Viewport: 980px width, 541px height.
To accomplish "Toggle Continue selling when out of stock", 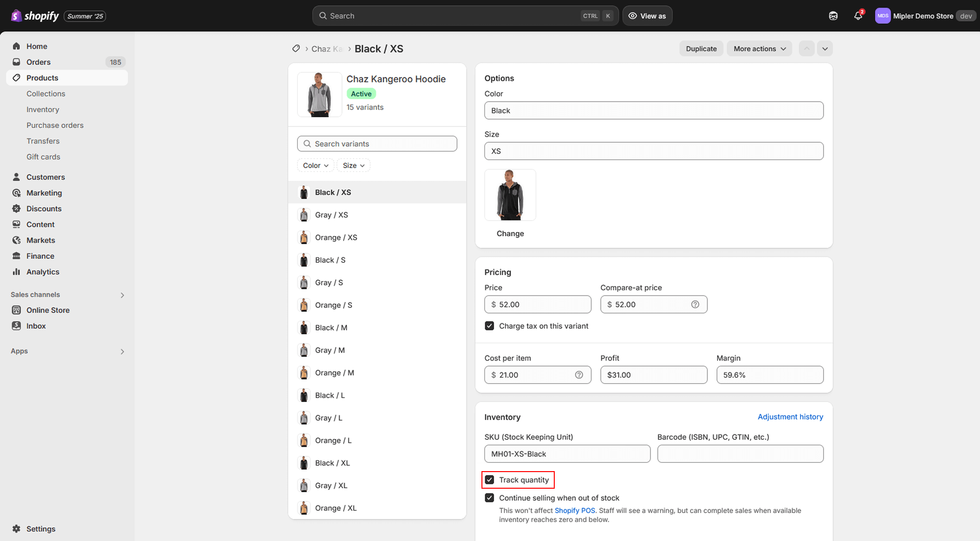I will pos(489,498).
